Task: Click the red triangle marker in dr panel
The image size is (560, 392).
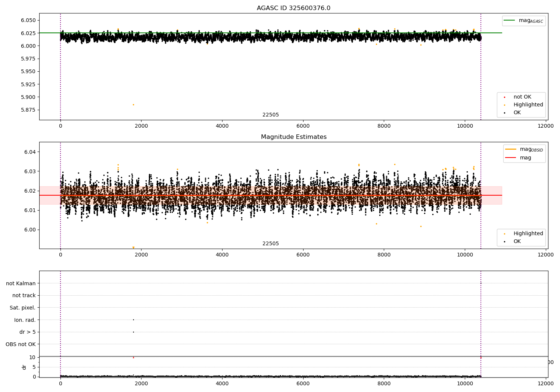Action: (x=133, y=357)
